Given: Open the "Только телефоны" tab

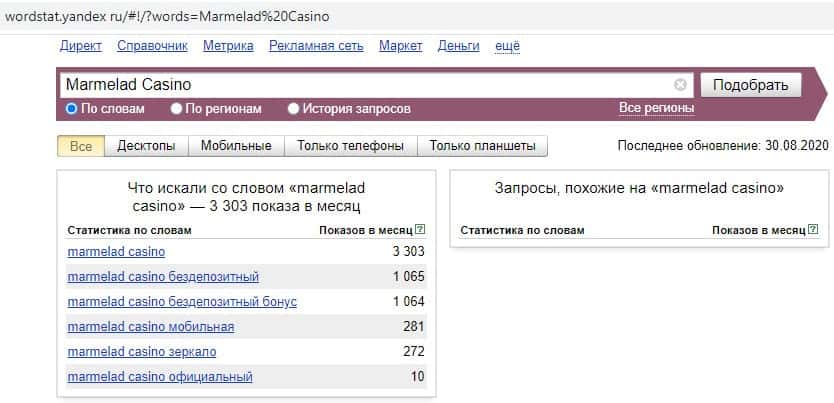Looking at the screenshot, I should 350,146.
